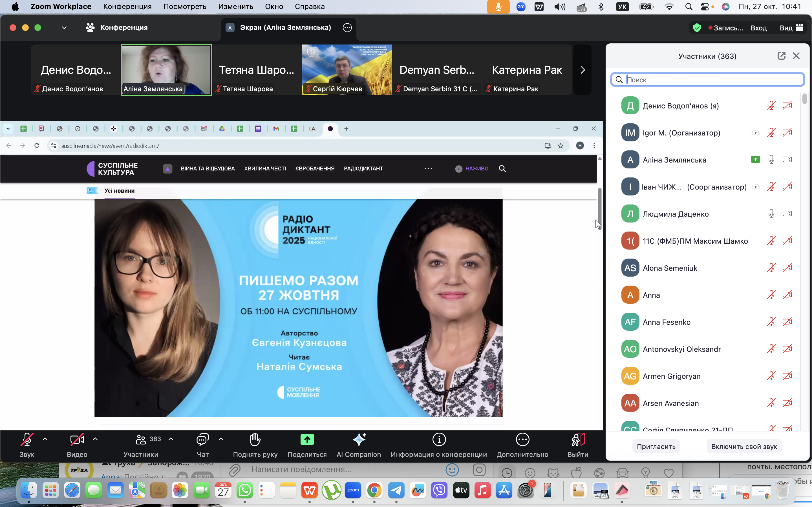Viewport: 812px width, 507px height.
Task: Open conference information icon
Action: pyautogui.click(x=439, y=439)
